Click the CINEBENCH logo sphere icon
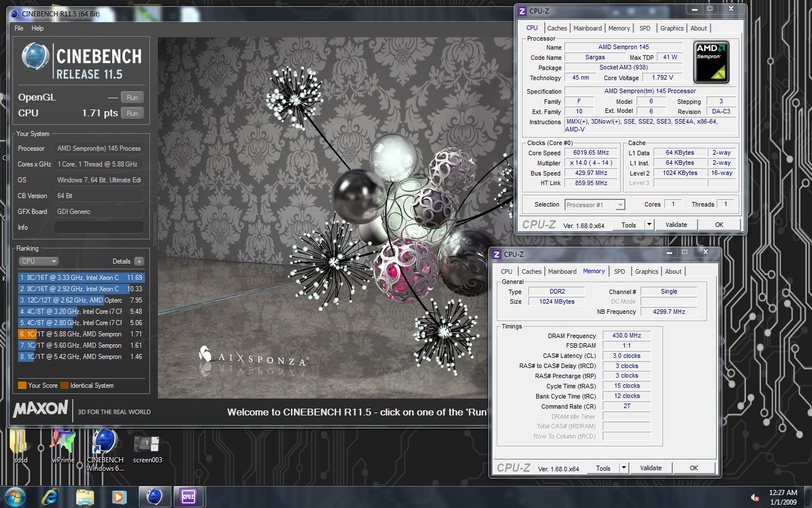The image size is (812, 508). (35, 57)
